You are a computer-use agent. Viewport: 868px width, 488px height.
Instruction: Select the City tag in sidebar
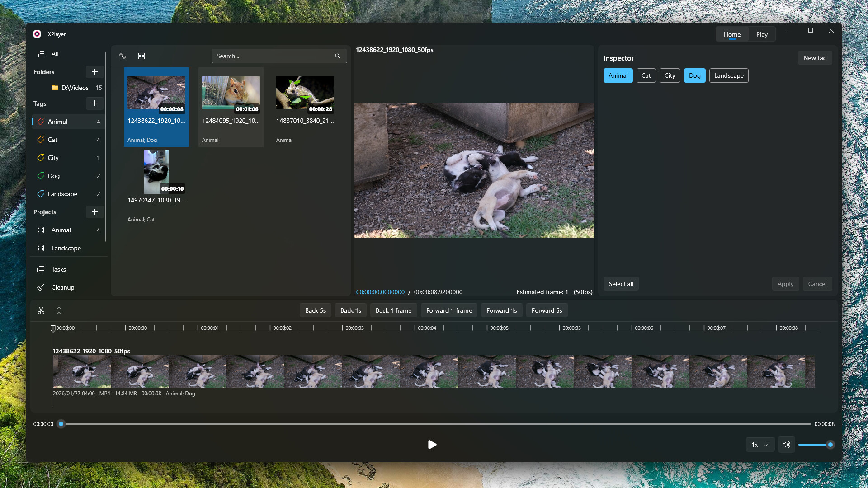[x=53, y=158]
